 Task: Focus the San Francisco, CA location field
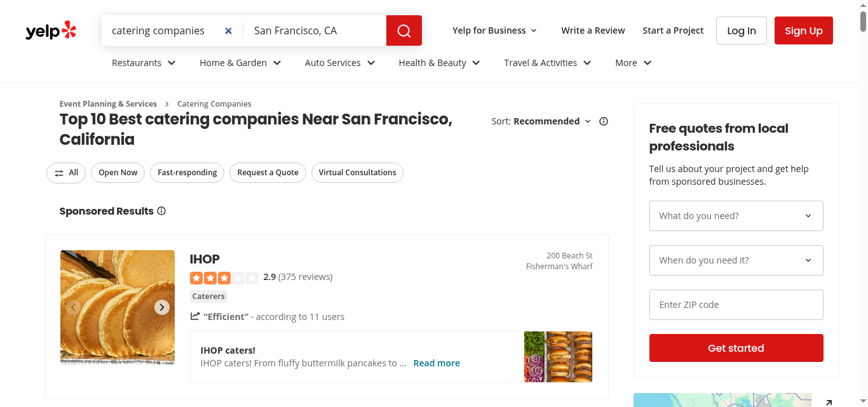(x=316, y=30)
